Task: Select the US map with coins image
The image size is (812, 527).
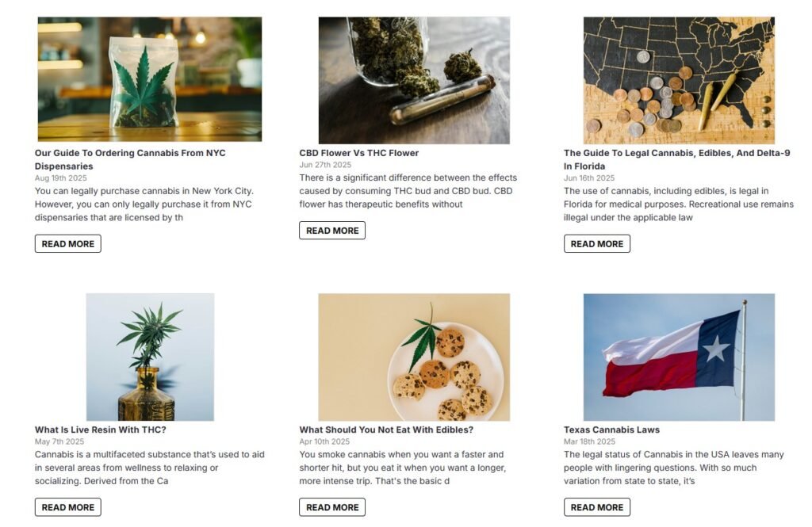Action: click(x=679, y=79)
